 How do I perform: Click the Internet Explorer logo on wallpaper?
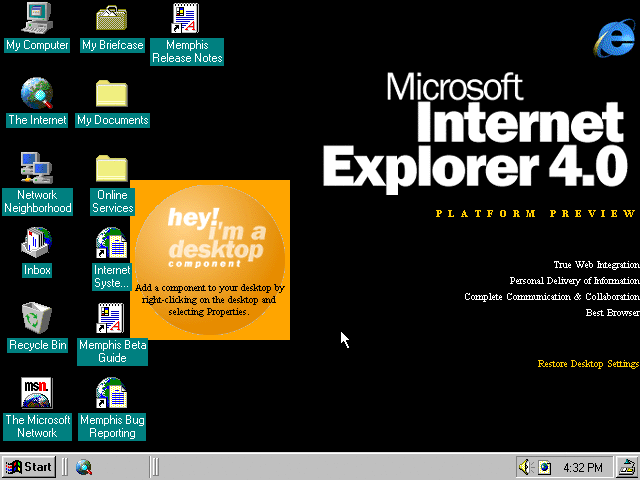coord(615,38)
